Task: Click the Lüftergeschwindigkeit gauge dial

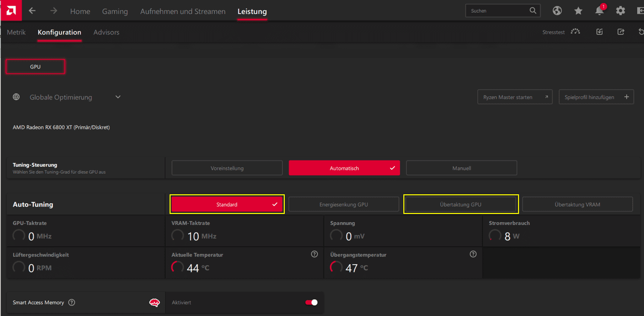Action: tap(19, 267)
